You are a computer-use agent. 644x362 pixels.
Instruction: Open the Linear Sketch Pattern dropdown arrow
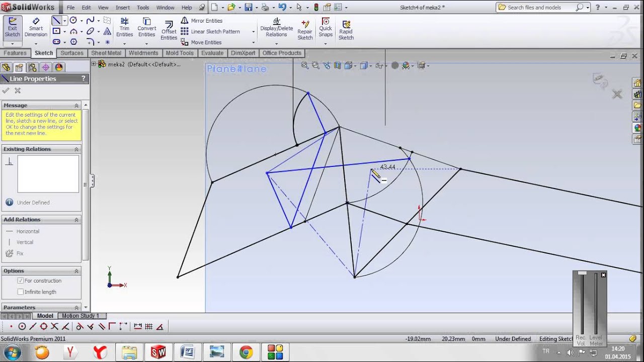(x=253, y=32)
